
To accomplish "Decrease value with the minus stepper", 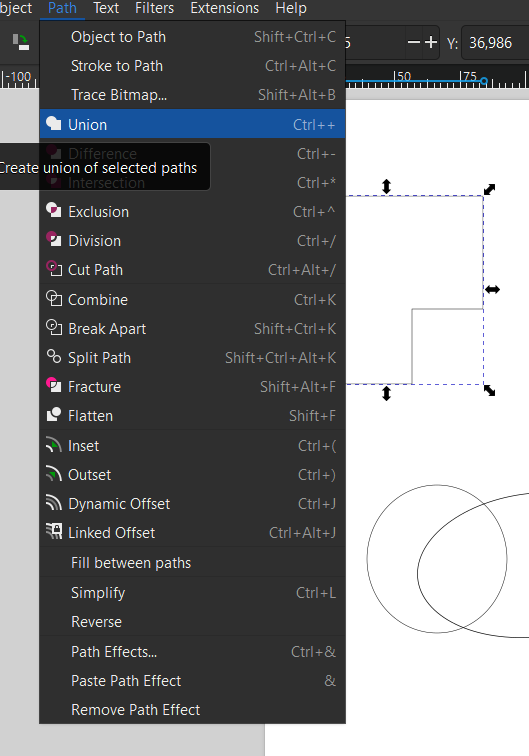I will (414, 43).
